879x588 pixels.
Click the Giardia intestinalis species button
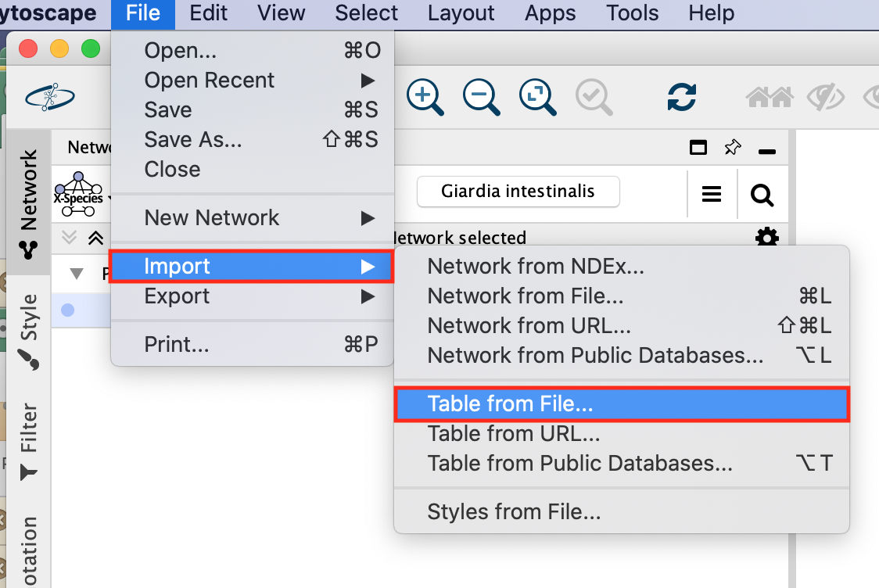pyautogui.click(x=518, y=192)
